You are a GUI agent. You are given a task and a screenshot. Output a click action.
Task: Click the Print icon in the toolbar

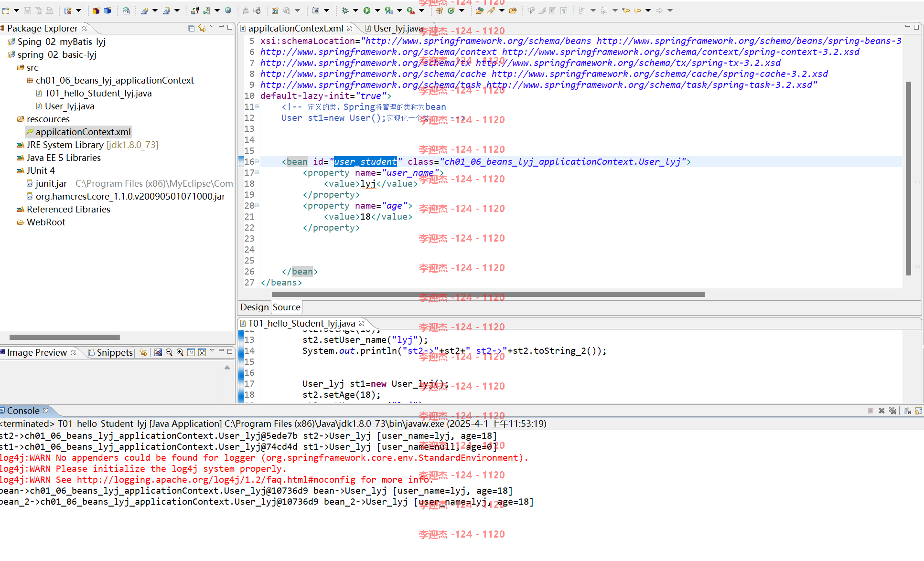pos(49,11)
